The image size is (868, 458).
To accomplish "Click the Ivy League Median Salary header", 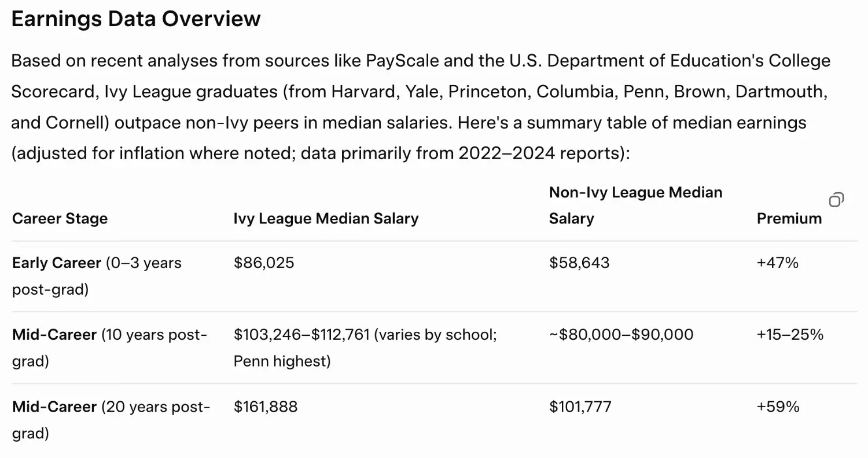I will (x=326, y=218).
